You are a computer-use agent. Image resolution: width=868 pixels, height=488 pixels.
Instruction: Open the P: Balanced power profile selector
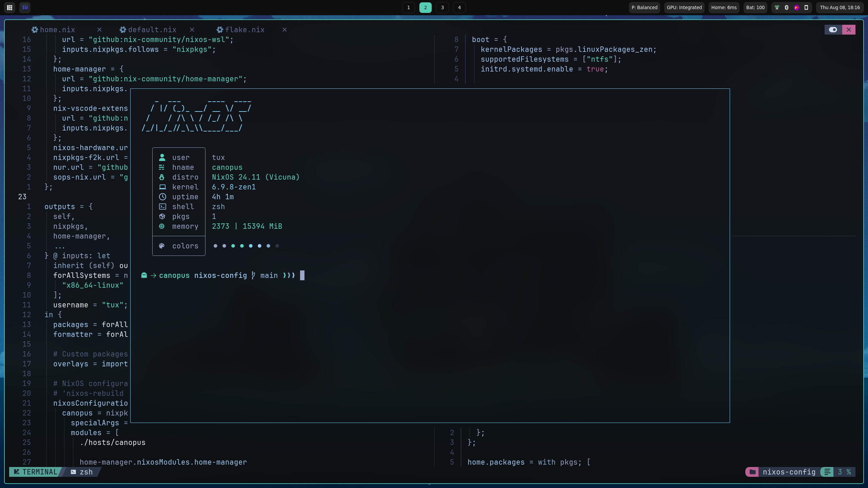click(644, 7)
